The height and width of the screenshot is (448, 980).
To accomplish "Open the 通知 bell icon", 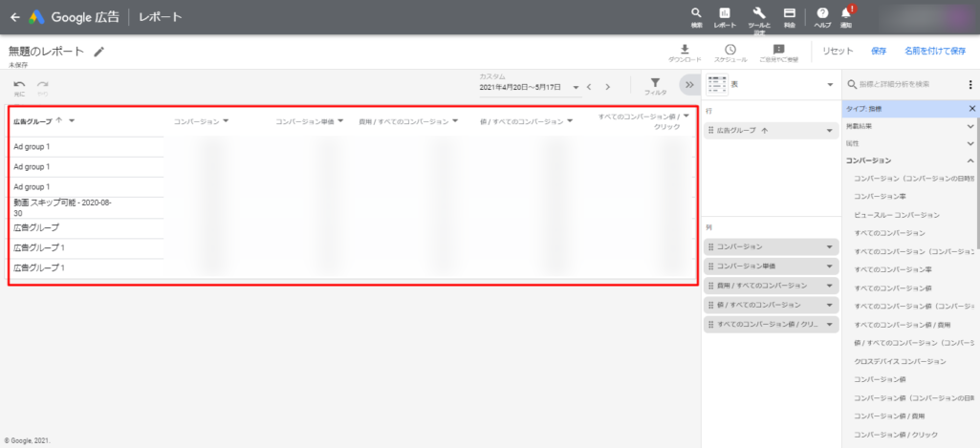I will click(846, 15).
